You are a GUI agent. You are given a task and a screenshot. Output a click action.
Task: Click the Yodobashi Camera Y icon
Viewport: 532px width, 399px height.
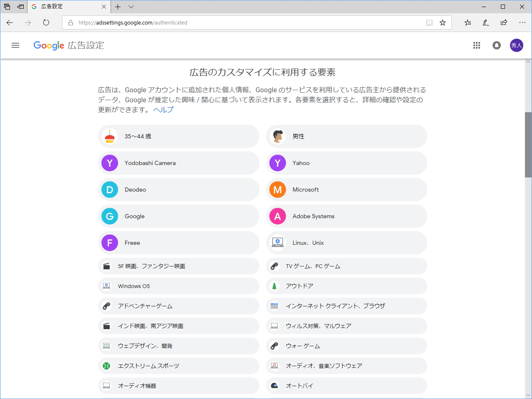click(x=110, y=163)
